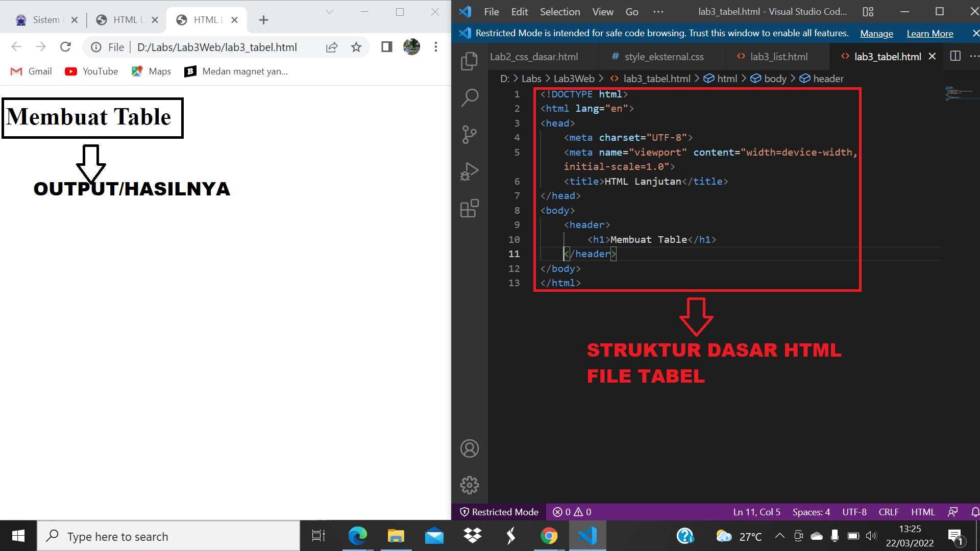
Task: Open the Extensions view
Action: (x=469, y=208)
